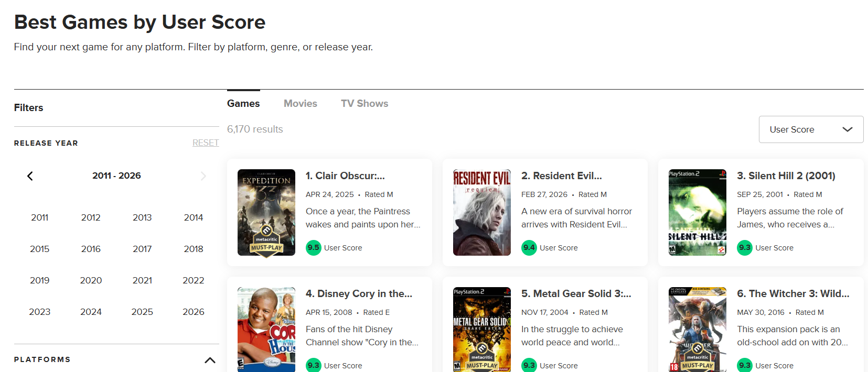This screenshot has width=868, height=372.
Task: Click the '6,170 results' count text
Action: pos(255,129)
